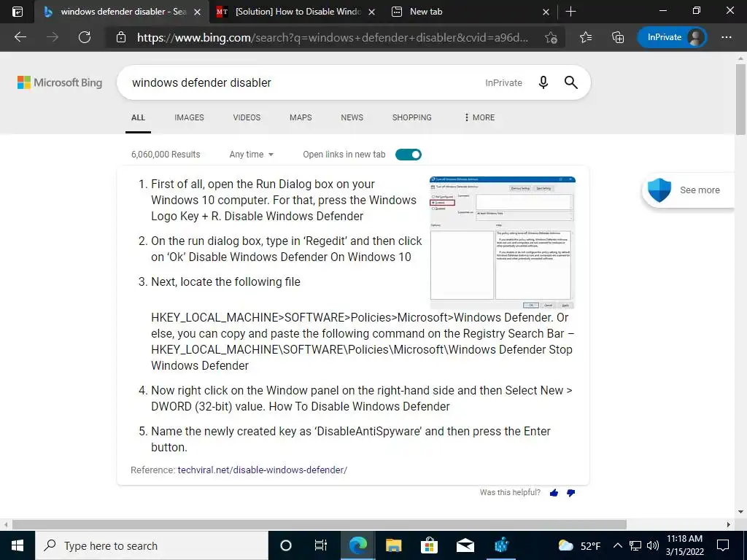Select the SHOPPING search tab
747x560 pixels.
[x=412, y=117]
